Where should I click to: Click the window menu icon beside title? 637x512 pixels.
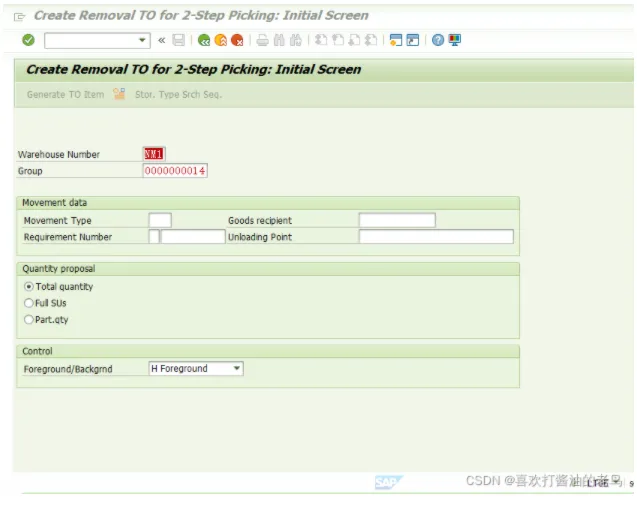[x=20, y=17]
